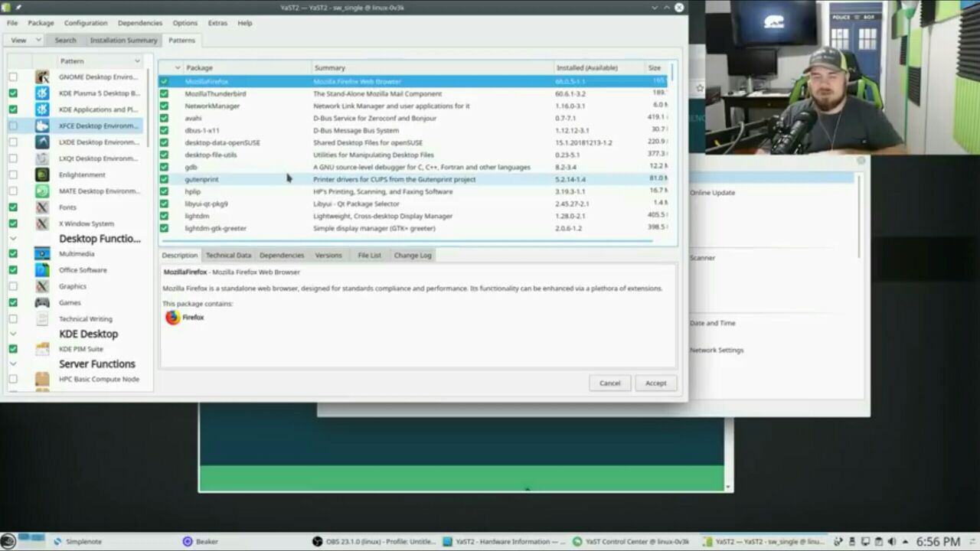
Task: Click the HPC Basic Compute Node icon
Action: 43,379
